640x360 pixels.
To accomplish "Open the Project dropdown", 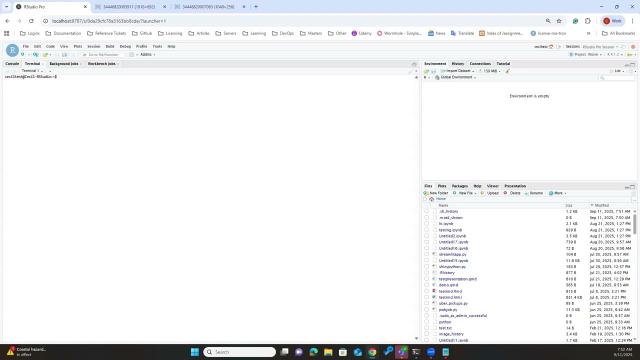I will 586,54.
